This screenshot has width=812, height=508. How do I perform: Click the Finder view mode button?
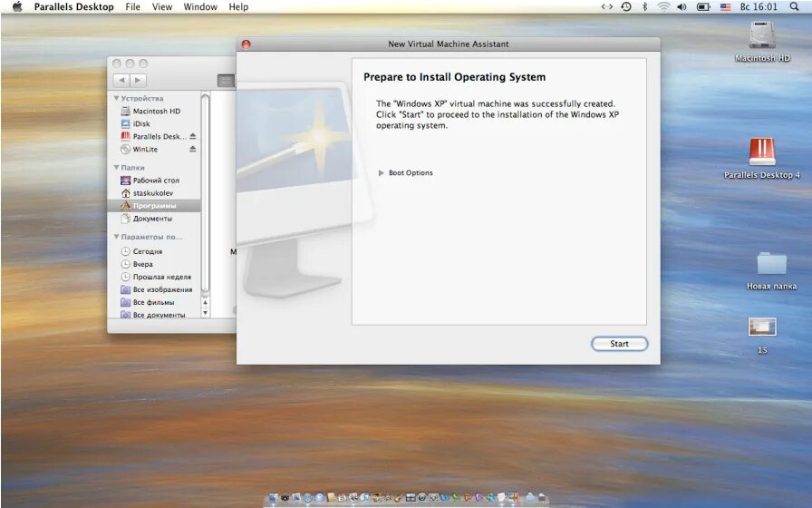[x=226, y=81]
